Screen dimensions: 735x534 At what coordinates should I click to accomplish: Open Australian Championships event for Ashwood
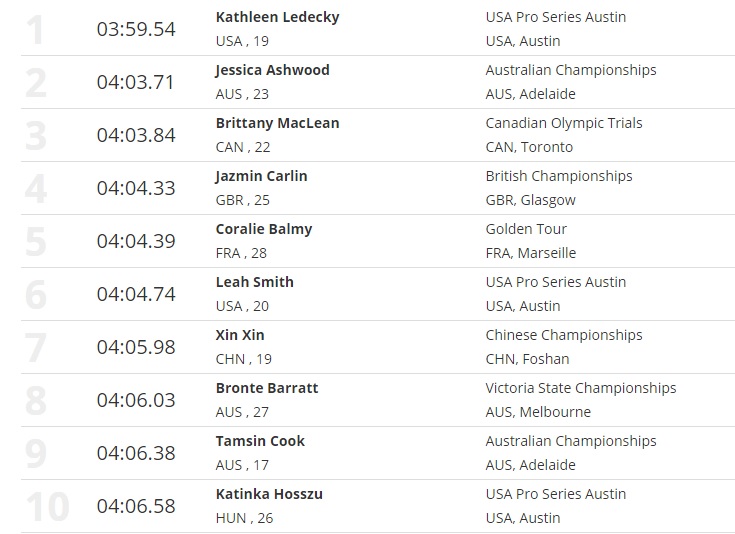[571, 70]
